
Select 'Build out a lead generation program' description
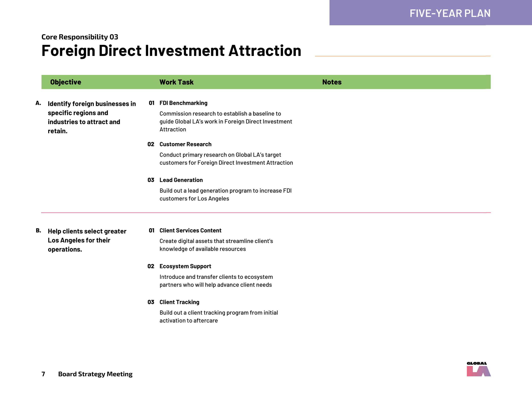tap(226, 194)
